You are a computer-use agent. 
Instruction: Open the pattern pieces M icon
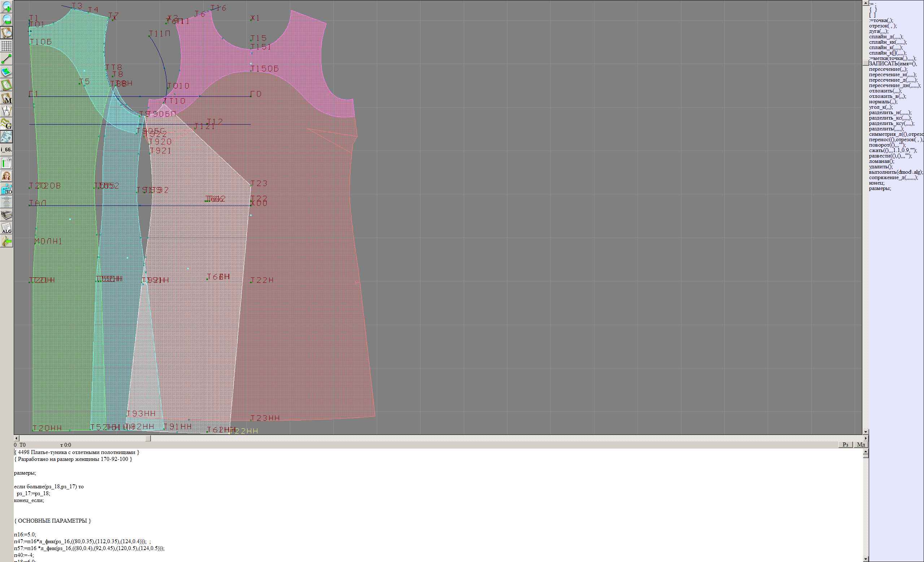pyautogui.click(x=6, y=98)
